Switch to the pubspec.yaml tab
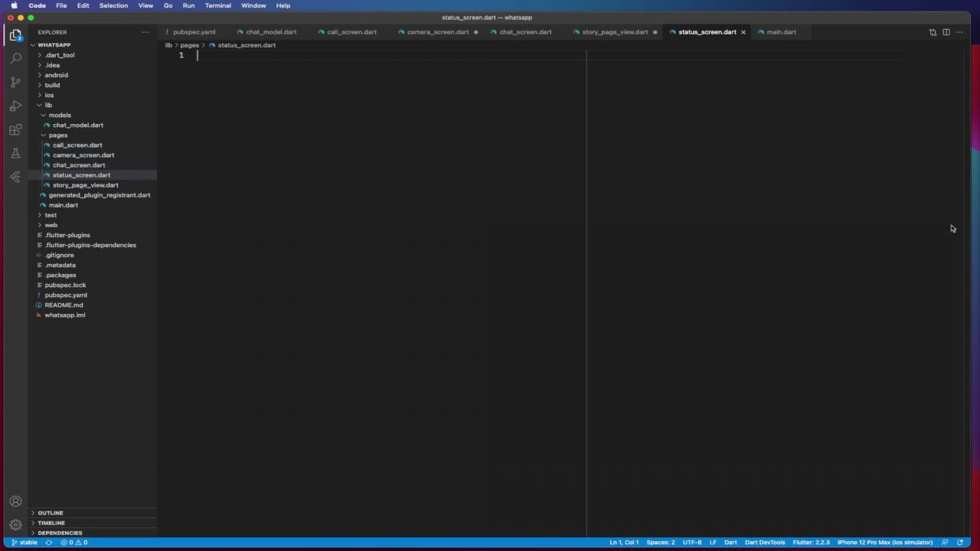The height and width of the screenshot is (551, 980). coord(194,32)
